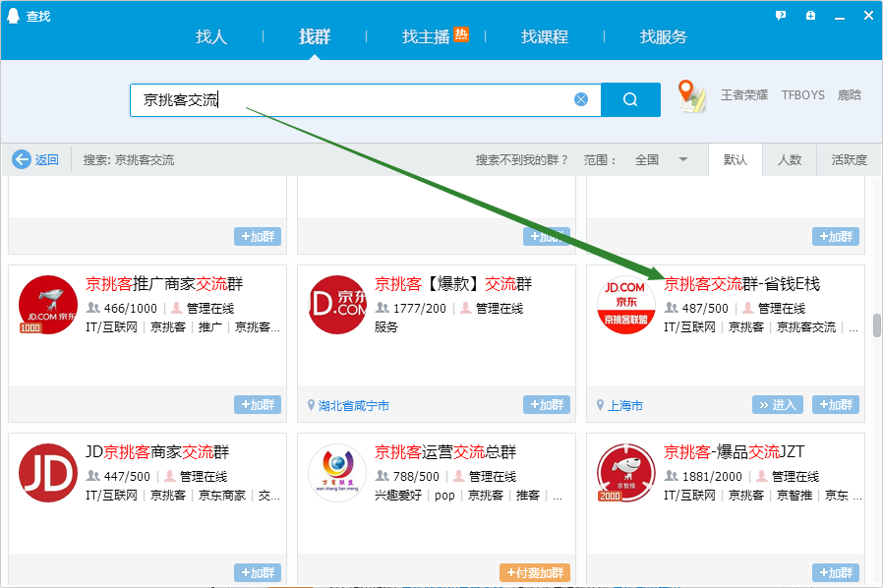Join 京挑客【爆款】交流群 with +加群

pyautogui.click(x=547, y=404)
